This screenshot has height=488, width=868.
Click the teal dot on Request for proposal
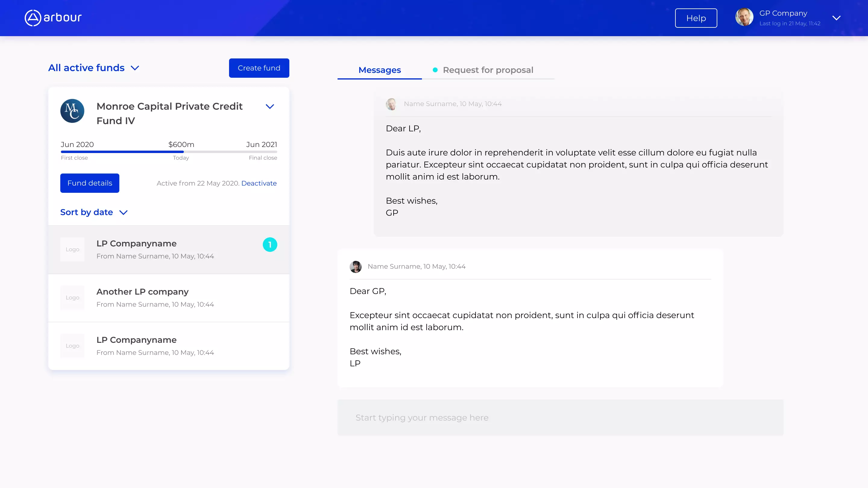pos(435,70)
